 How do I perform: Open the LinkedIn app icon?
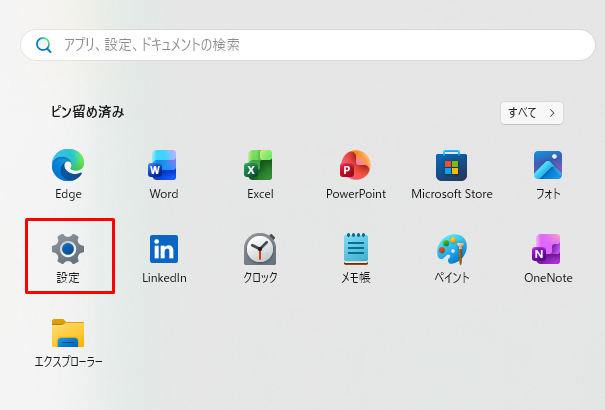(164, 248)
